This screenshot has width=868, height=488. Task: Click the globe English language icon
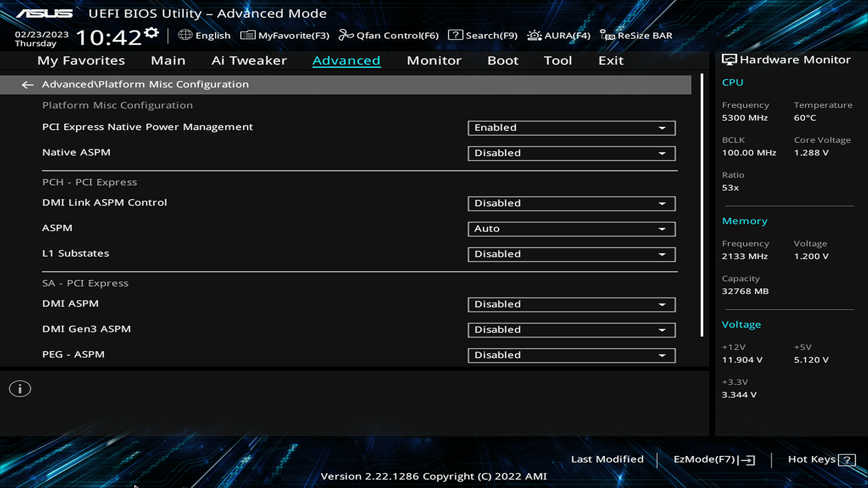(185, 35)
